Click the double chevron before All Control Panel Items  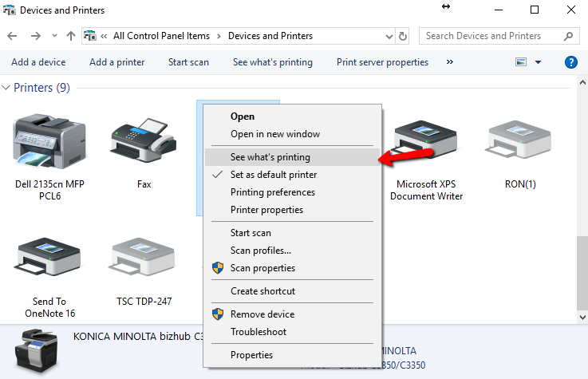click(x=104, y=36)
